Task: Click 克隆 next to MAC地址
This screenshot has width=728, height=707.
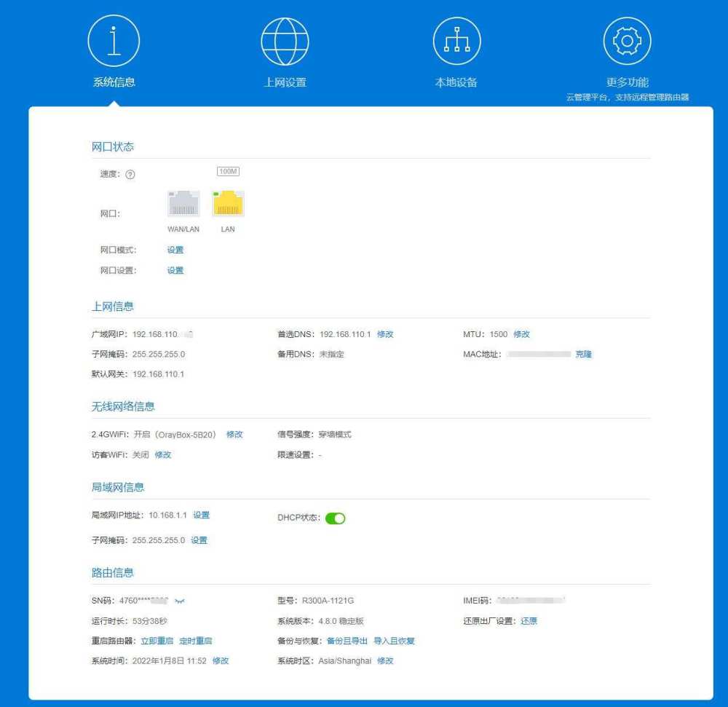Action: (x=584, y=354)
